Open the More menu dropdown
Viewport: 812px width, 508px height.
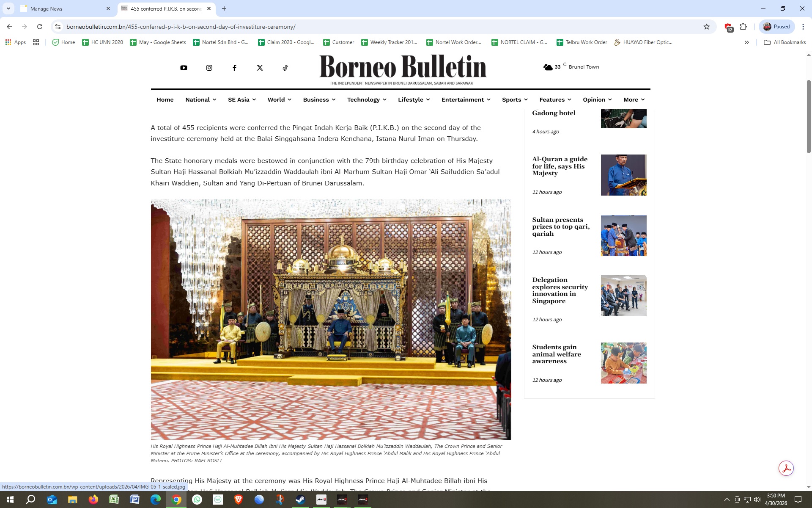tap(634, 99)
